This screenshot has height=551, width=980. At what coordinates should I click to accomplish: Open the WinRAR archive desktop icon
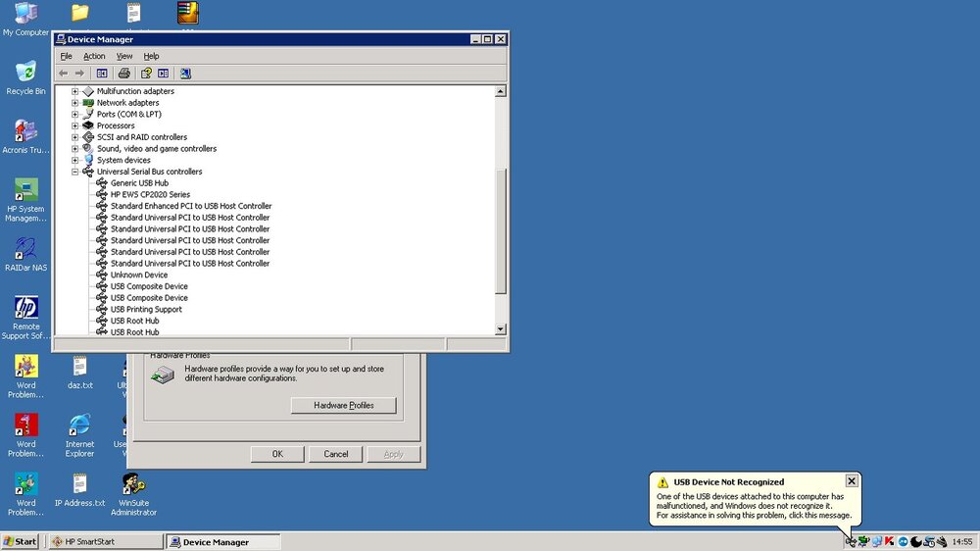point(187,13)
